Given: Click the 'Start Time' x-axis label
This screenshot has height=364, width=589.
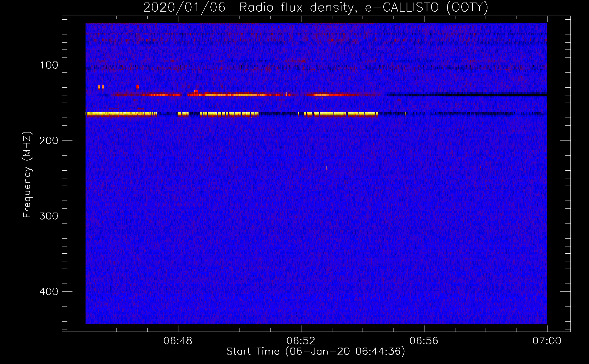Looking at the screenshot, I should [x=316, y=352].
